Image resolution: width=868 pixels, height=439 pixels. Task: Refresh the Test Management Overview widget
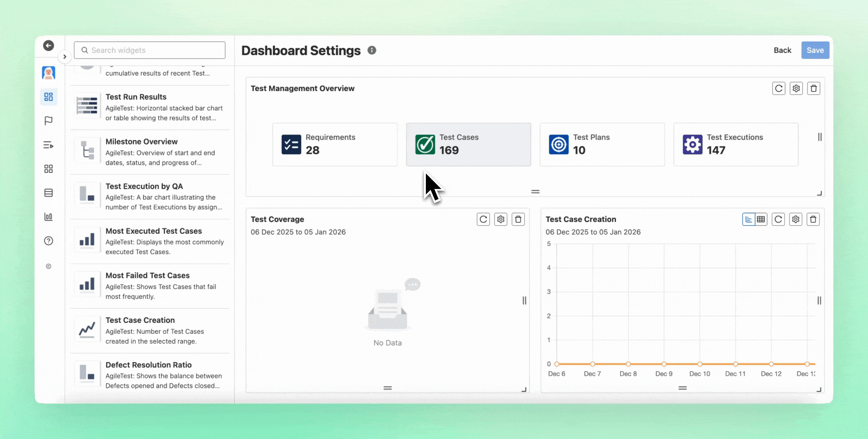tap(779, 89)
